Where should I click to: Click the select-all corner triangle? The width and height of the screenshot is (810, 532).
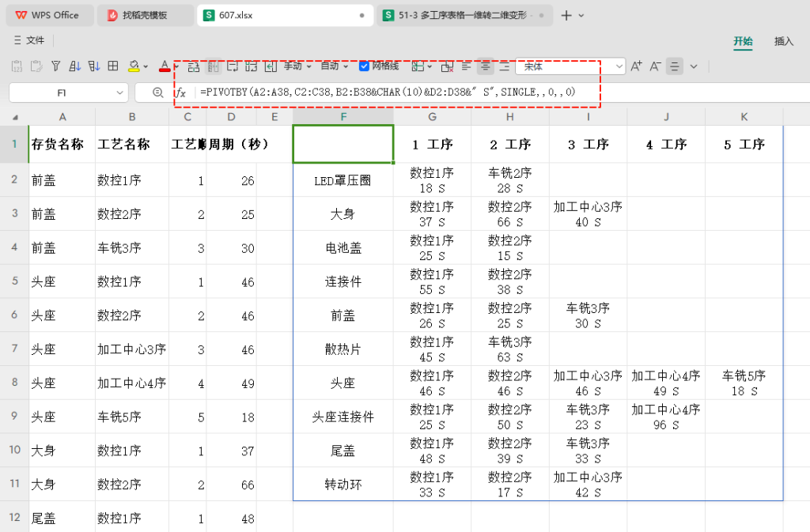[x=16, y=118]
